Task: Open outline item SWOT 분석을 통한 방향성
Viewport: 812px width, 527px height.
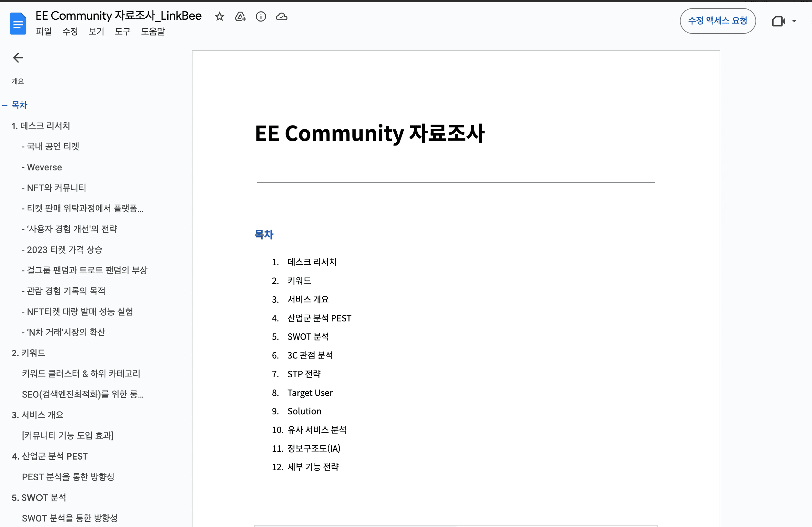Action: click(69, 518)
